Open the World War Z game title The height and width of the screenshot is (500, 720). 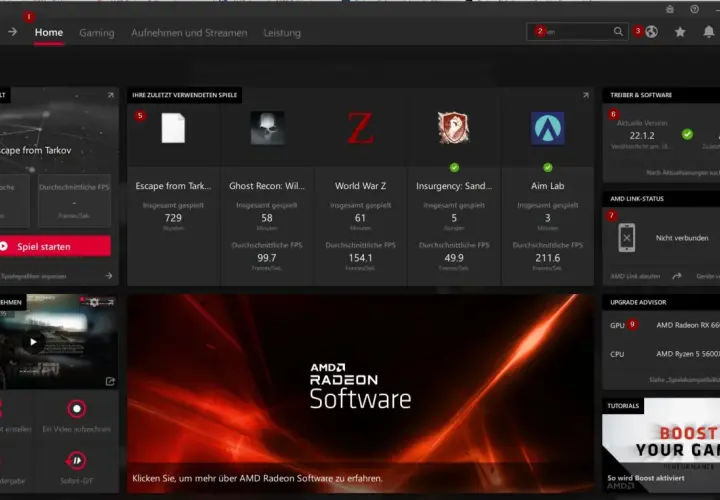[x=360, y=186]
